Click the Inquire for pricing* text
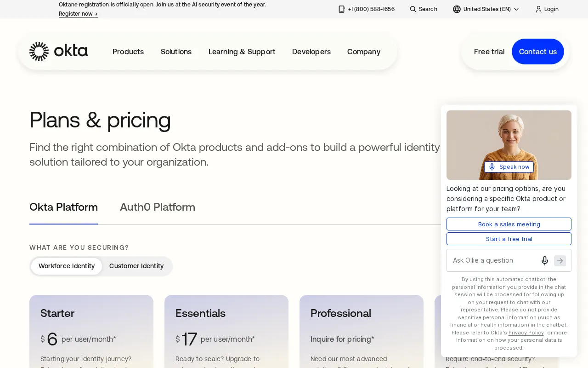Viewport: 588px width, 368px height. 342,339
